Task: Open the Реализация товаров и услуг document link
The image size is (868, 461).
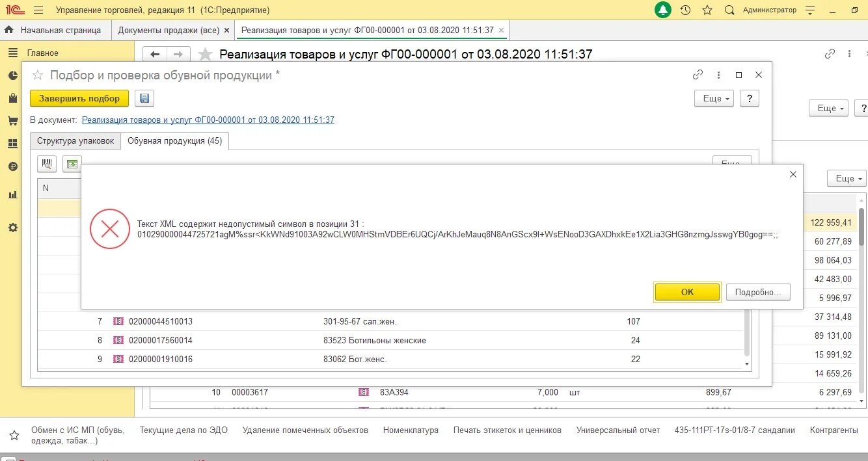Action: tap(208, 120)
